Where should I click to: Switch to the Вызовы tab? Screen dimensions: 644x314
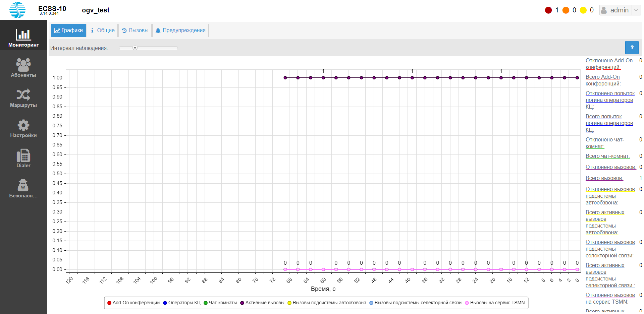(135, 30)
